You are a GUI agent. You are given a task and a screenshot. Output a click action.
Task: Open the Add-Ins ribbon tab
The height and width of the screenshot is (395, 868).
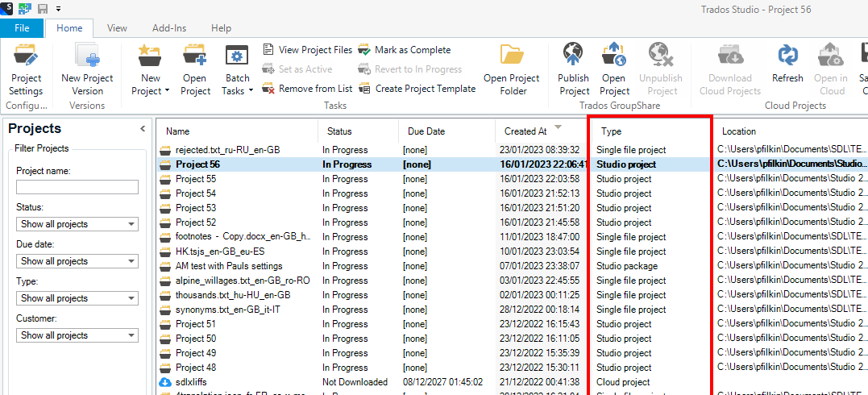tap(169, 28)
